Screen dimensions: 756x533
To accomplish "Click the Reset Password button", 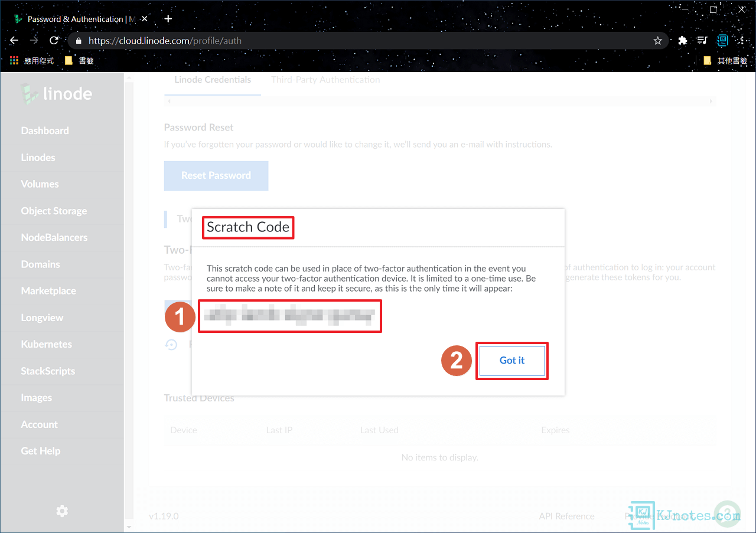I will tap(216, 175).
